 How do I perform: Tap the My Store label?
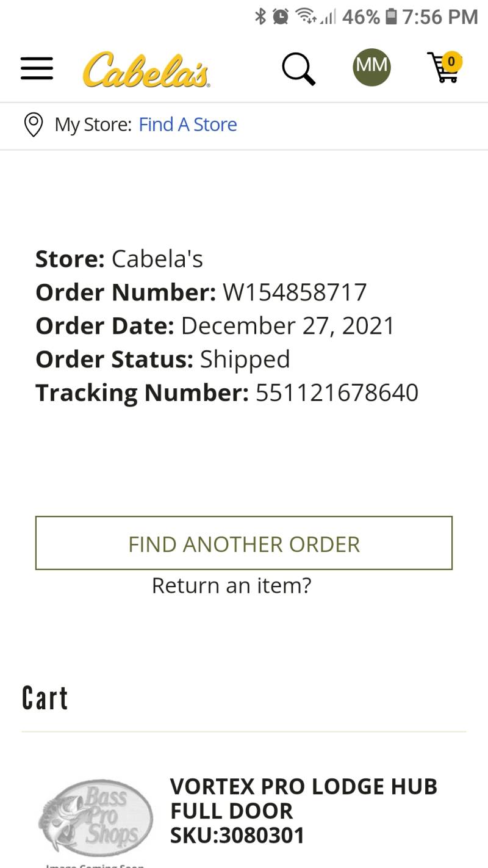click(93, 125)
